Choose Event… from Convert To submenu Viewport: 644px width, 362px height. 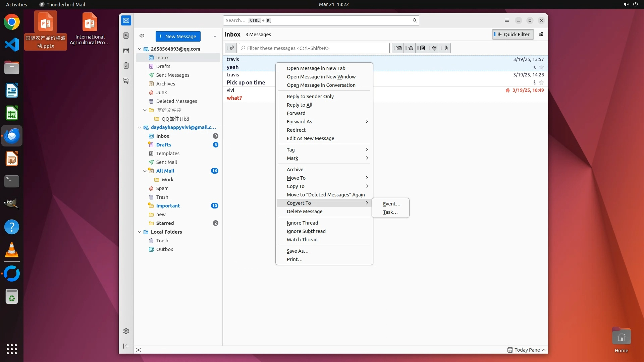(x=391, y=204)
